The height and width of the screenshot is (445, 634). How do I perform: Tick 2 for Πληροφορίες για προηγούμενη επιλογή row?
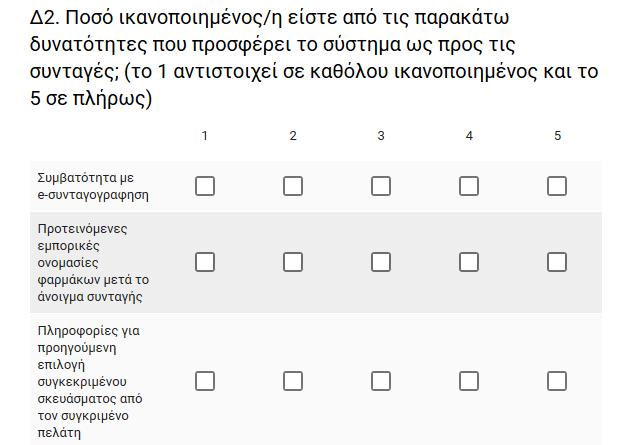(293, 381)
